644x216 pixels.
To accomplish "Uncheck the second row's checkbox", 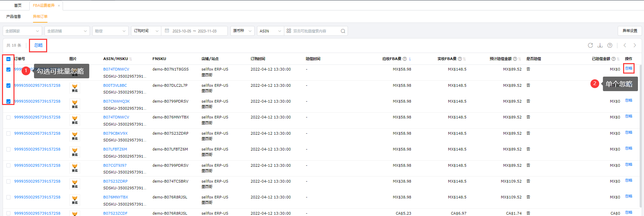I will click(8, 86).
